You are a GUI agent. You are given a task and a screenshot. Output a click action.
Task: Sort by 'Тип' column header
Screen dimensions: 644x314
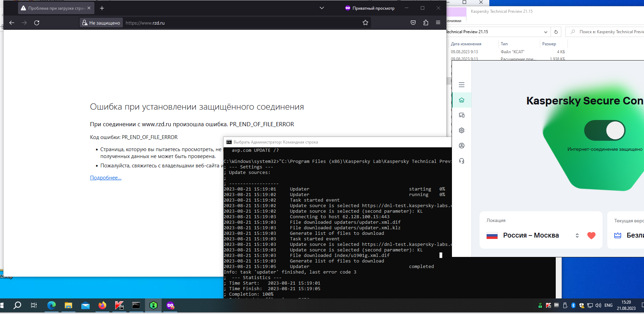[504, 44]
